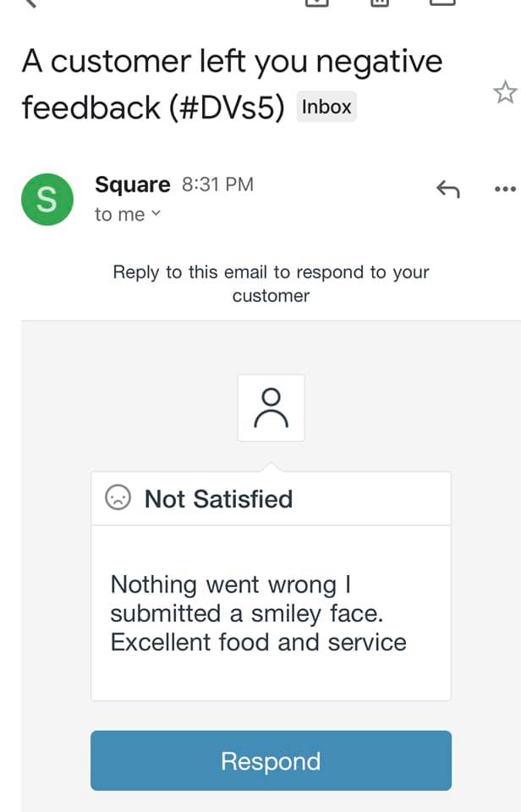Tap the customer feedback comment text
Viewport: 521px width, 812px height.
(259, 613)
